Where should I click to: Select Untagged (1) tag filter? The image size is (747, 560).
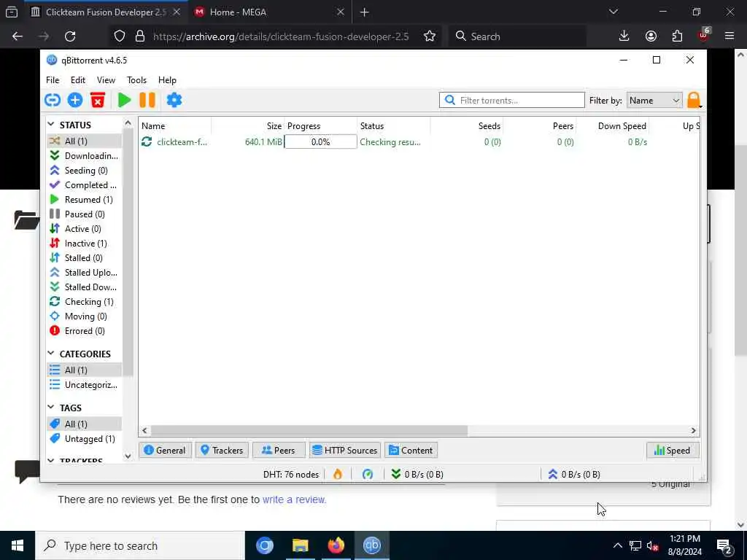[85, 438]
